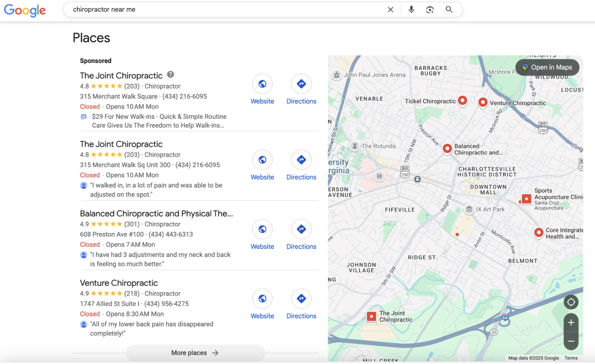This screenshot has height=364, width=595.
Task: Click the microphone voice search icon
Action: [x=411, y=9]
